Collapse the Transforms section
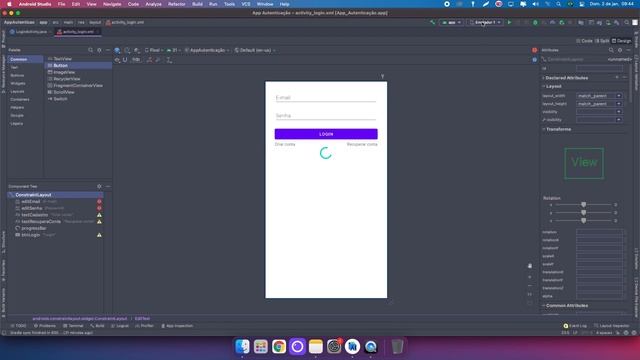 coord(557,129)
